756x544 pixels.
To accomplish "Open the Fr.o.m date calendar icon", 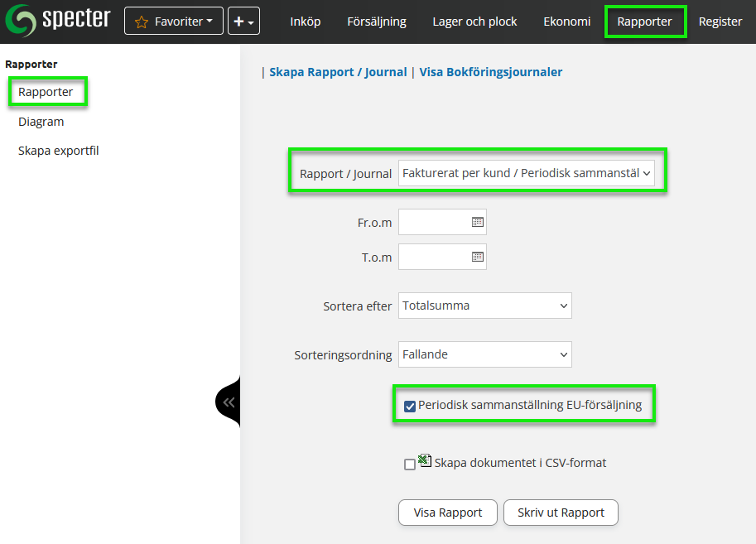I will tap(477, 222).
